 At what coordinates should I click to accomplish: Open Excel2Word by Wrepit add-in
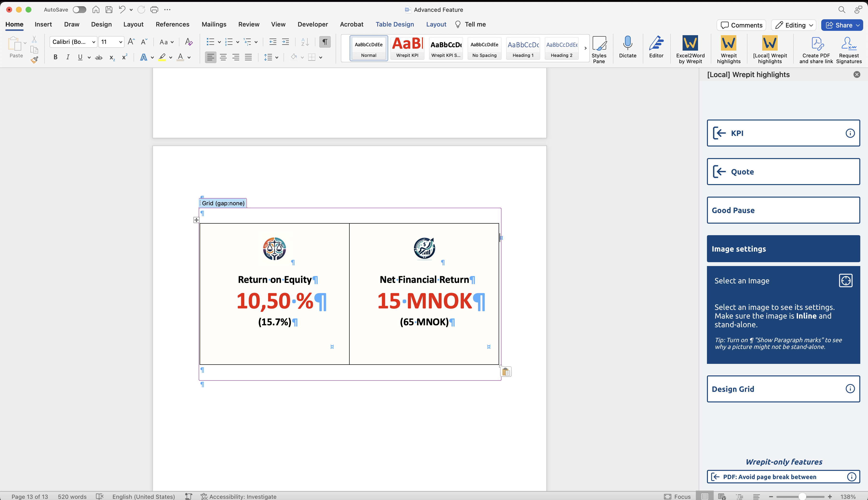690,49
